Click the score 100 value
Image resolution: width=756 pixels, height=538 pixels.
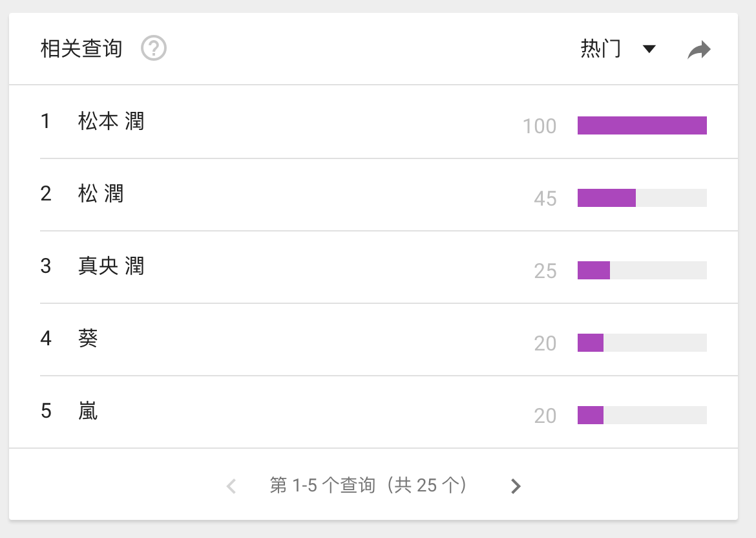(x=539, y=126)
